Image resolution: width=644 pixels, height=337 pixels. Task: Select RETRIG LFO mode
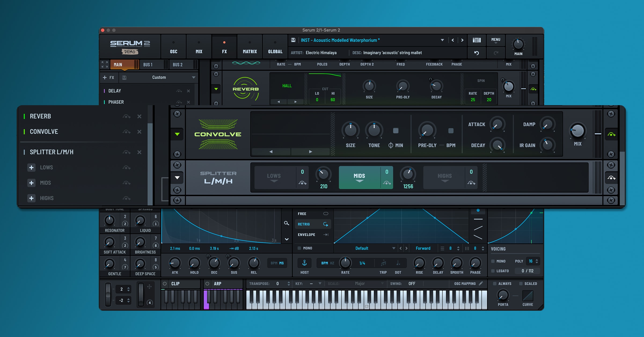tap(313, 224)
